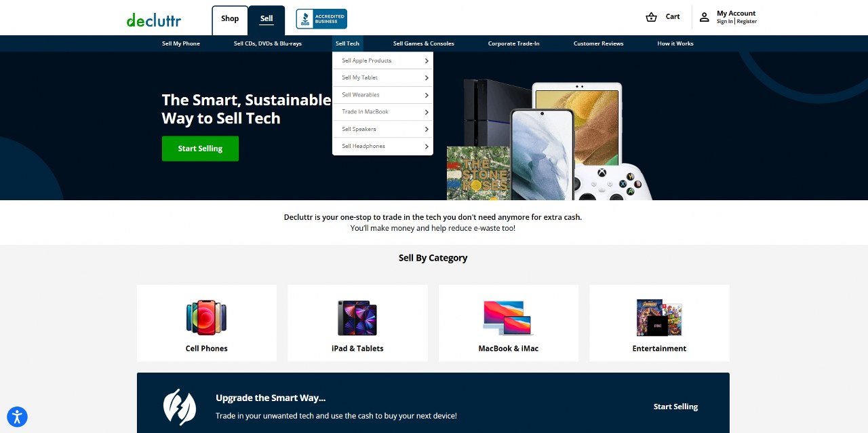The image size is (868, 433).
Task: Click the green Start Selling button
Action: coord(200,149)
